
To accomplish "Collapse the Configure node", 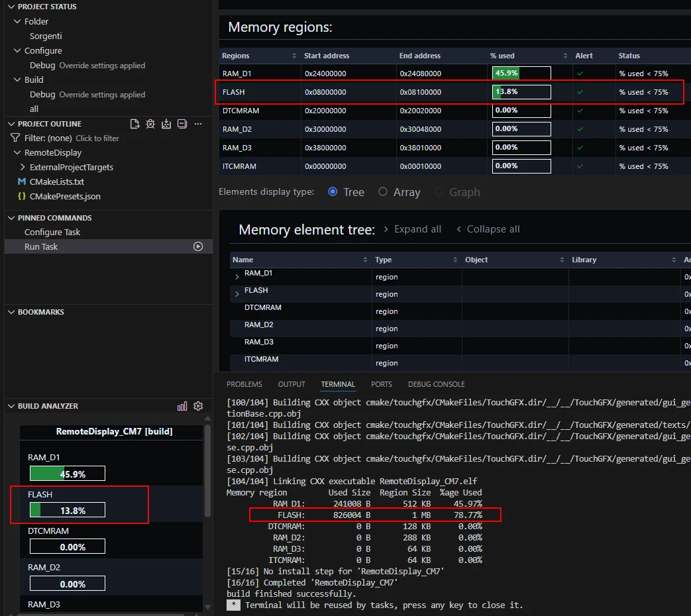I will pos(17,50).
